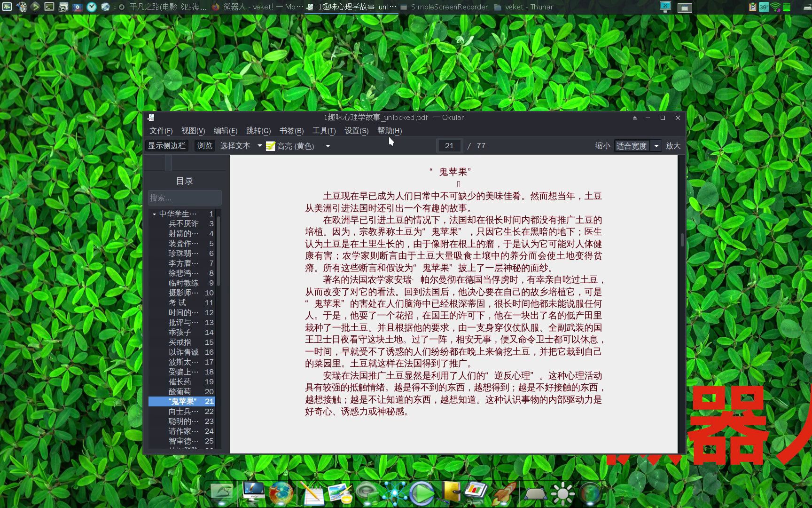The image size is (812, 508).
Task: Select 兵不厌诈 entry in contents
Action: (x=182, y=224)
